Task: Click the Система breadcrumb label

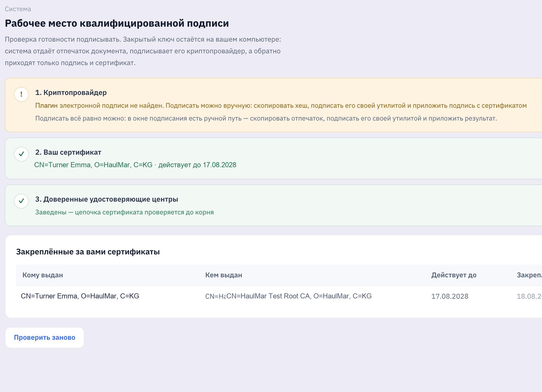Action: (18, 9)
